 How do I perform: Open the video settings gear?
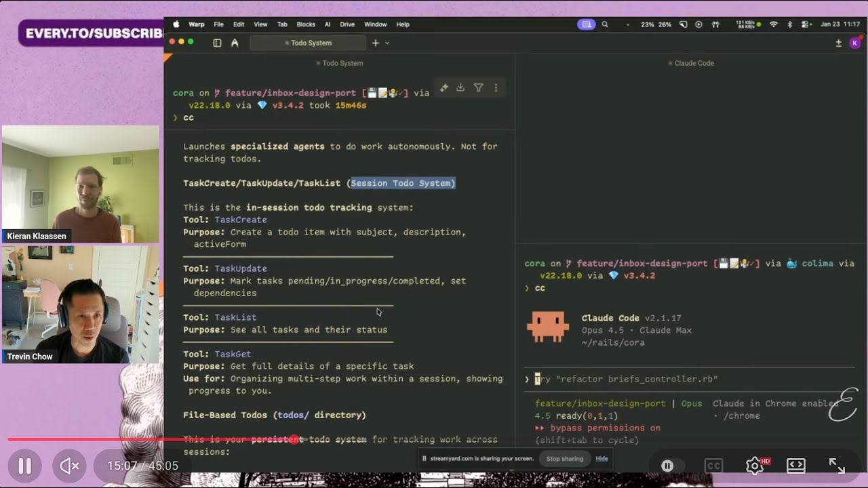coord(755,466)
